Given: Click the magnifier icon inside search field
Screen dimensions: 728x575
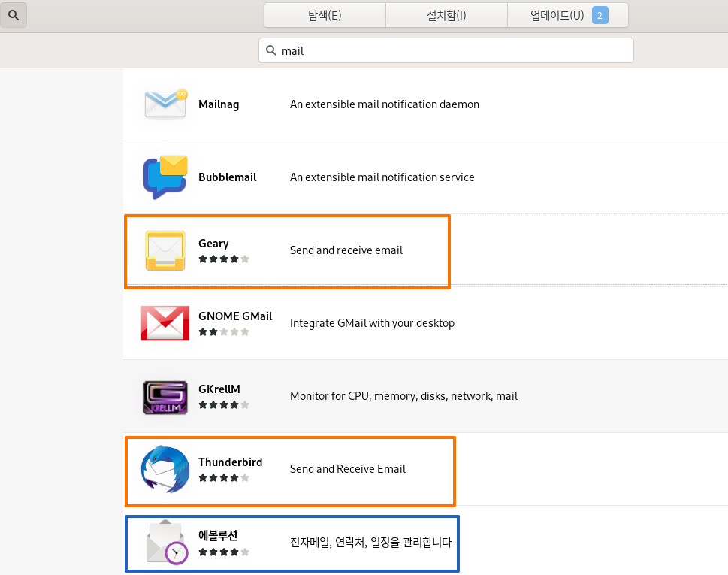Looking at the screenshot, I should 271,50.
